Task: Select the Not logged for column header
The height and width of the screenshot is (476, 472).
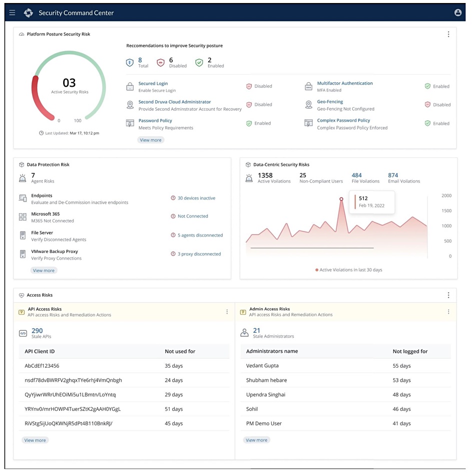Action: coord(410,351)
